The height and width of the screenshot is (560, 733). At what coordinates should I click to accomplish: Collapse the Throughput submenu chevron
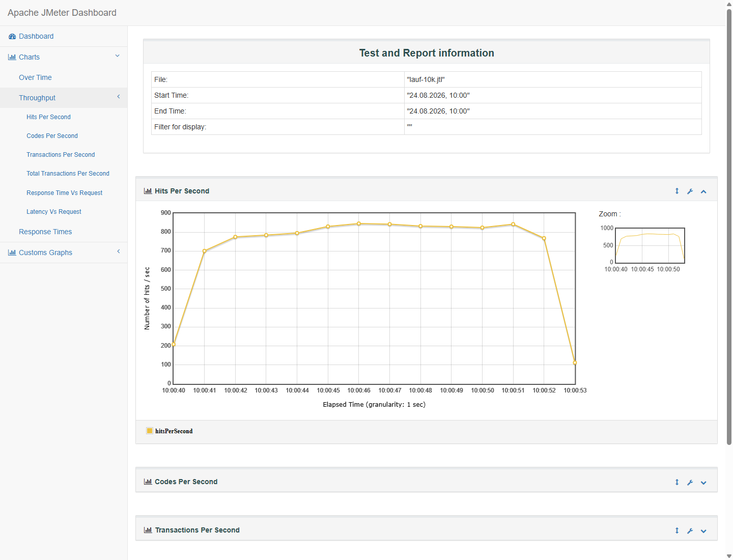click(119, 97)
